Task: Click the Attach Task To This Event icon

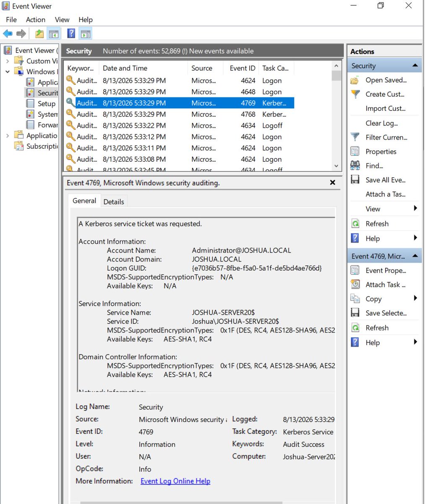Action: point(355,284)
